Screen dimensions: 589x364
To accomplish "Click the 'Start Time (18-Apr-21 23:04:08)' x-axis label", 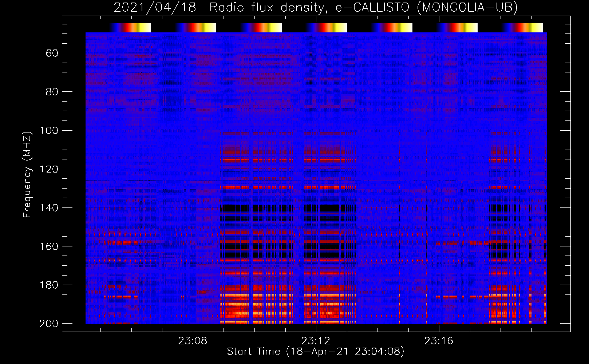I will [316, 352].
